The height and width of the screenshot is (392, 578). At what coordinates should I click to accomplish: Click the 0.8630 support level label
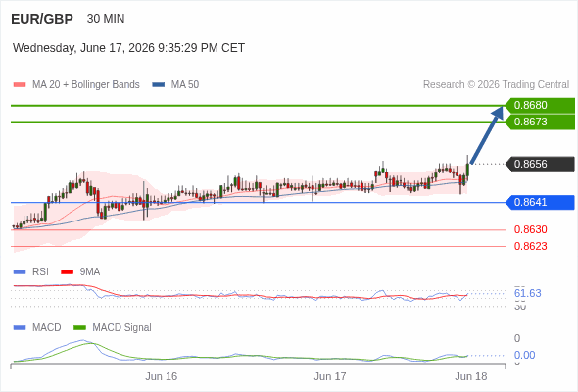tap(530, 229)
